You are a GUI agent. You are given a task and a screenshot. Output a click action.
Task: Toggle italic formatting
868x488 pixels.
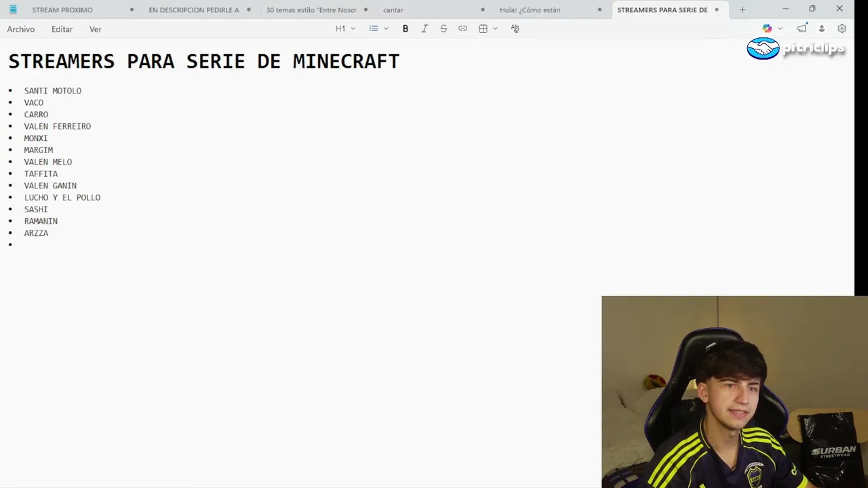[x=425, y=28]
